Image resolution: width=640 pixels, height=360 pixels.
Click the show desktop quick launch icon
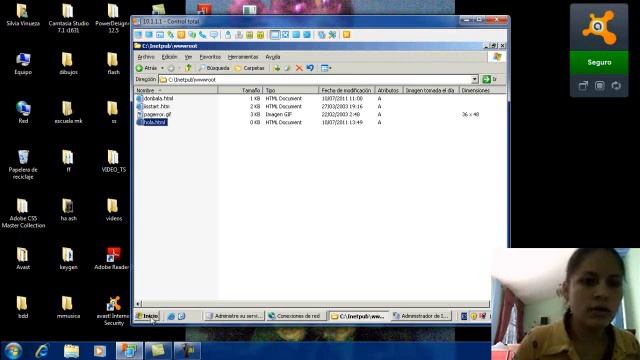coord(182,316)
